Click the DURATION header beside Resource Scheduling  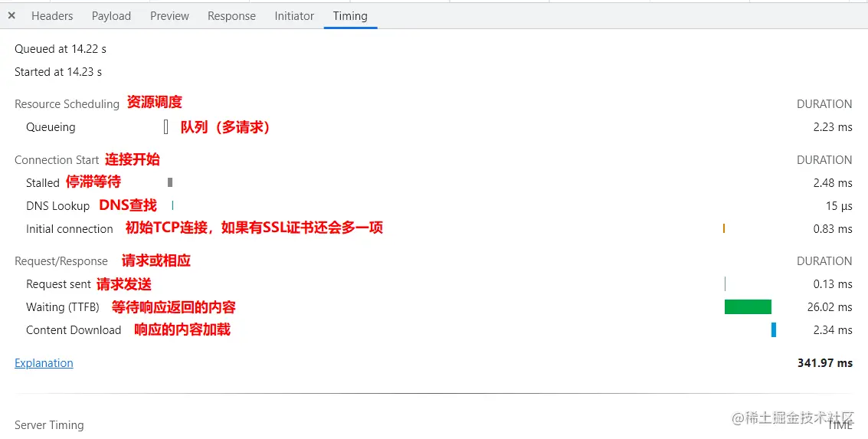pyautogui.click(x=824, y=104)
